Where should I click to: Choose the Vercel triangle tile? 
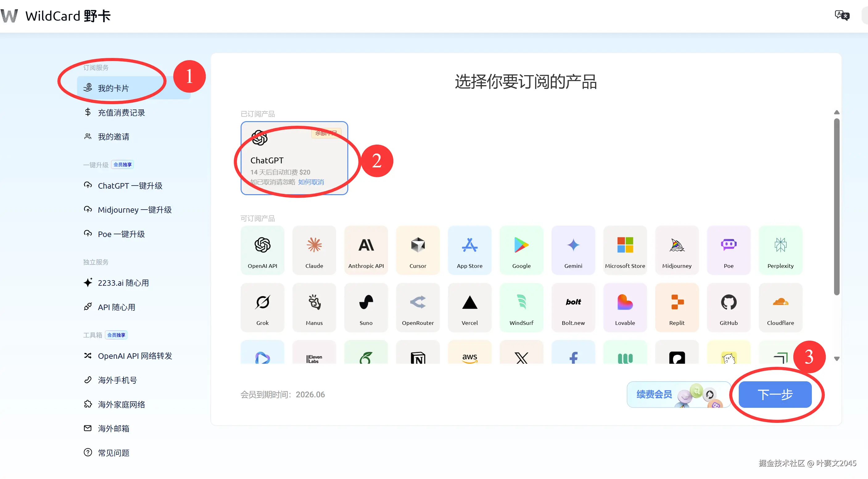469,307
